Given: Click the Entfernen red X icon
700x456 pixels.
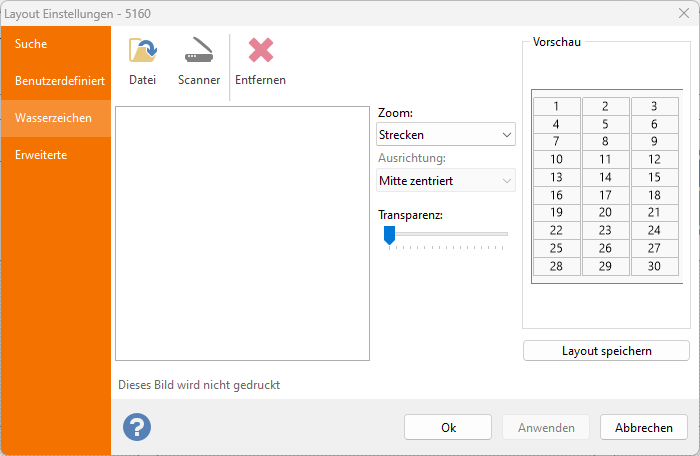Looking at the screenshot, I should 260,53.
